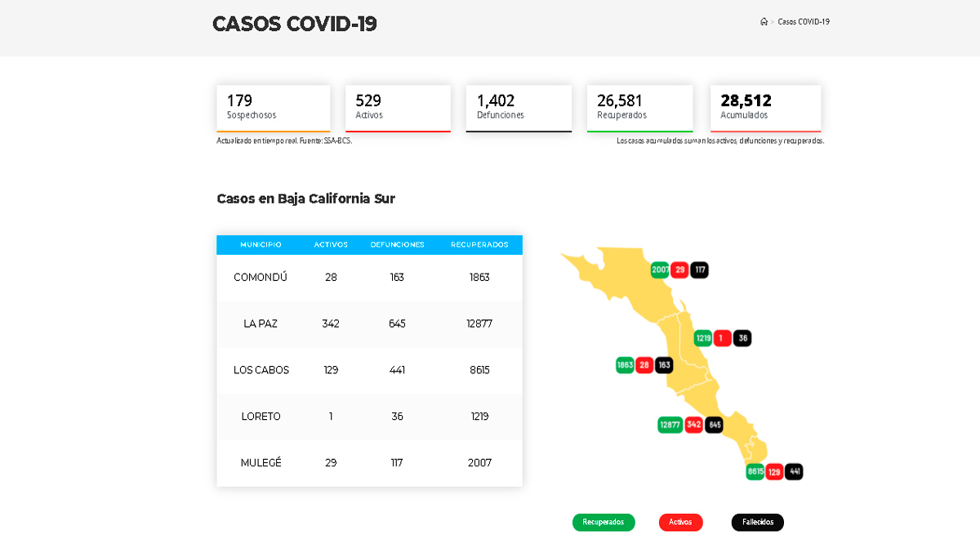Select the red 129 map badge near Los Cabos
Screen dimensions: 980x544
(x=774, y=471)
